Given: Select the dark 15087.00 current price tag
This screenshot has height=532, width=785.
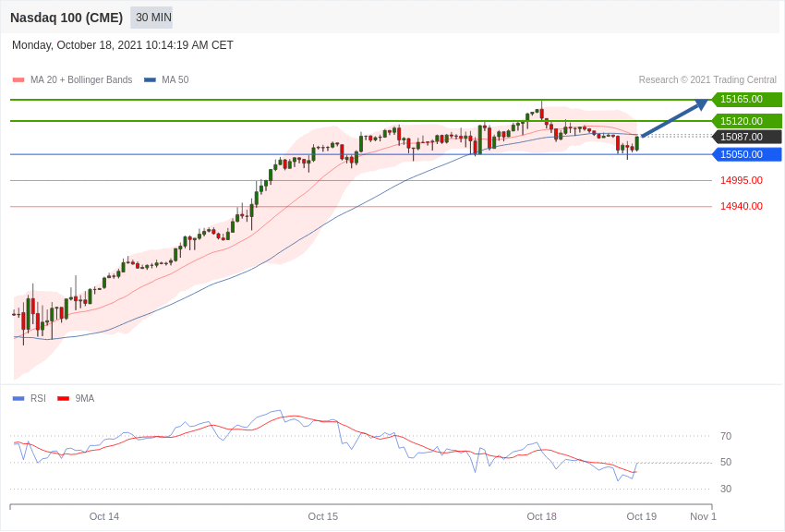Looking at the screenshot, I should click(x=747, y=137).
